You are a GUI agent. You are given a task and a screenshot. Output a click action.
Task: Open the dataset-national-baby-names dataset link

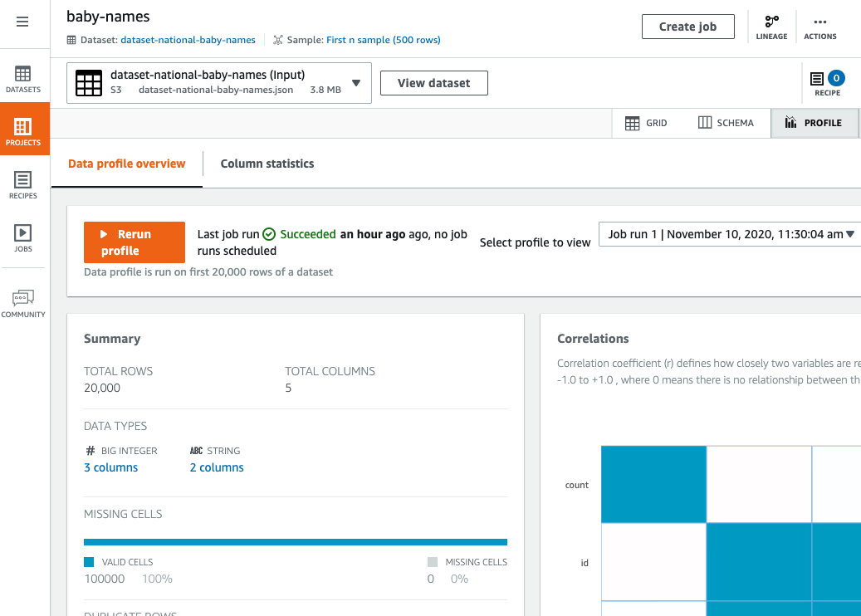click(x=188, y=40)
